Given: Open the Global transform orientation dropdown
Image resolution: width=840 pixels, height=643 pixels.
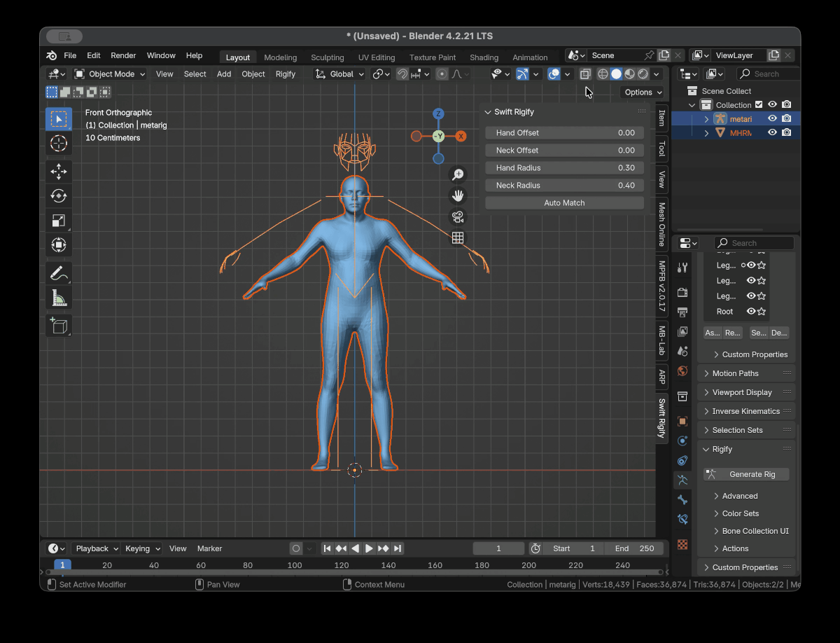Looking at the screenshot, I should (339, 74).
